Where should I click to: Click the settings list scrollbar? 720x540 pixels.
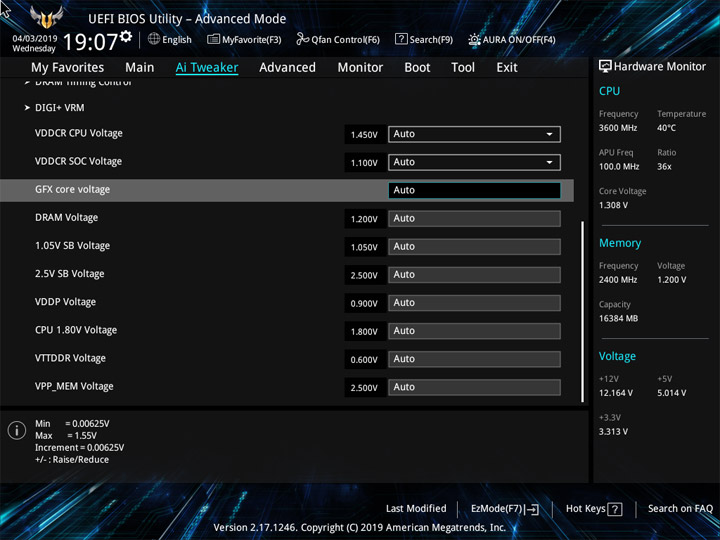(x=583, y=312)
